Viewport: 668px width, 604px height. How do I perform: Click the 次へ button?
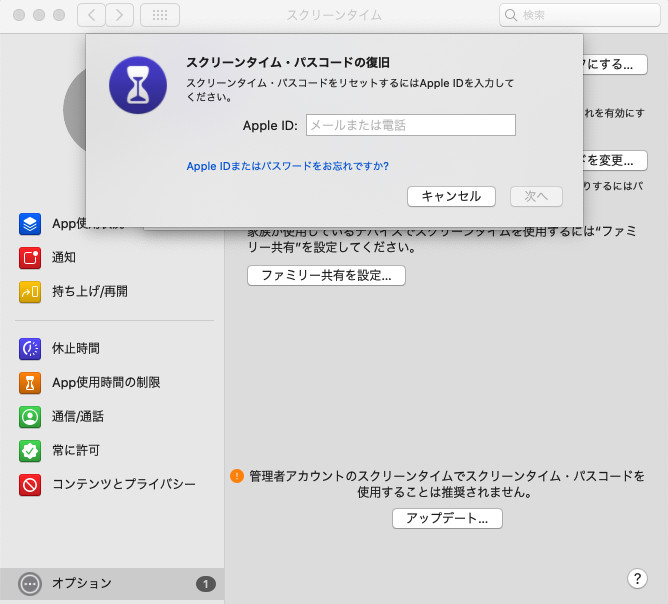coord(536,196)
